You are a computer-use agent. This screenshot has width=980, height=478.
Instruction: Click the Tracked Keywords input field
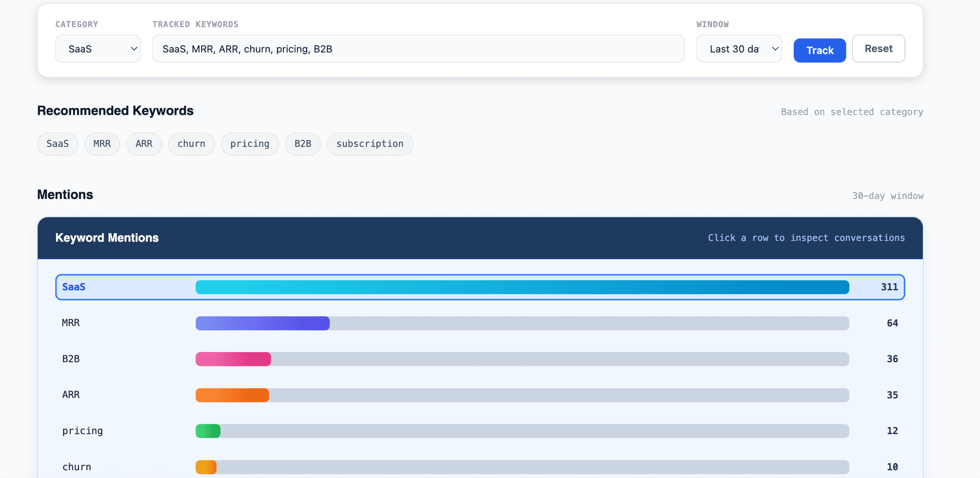point(418,49)
